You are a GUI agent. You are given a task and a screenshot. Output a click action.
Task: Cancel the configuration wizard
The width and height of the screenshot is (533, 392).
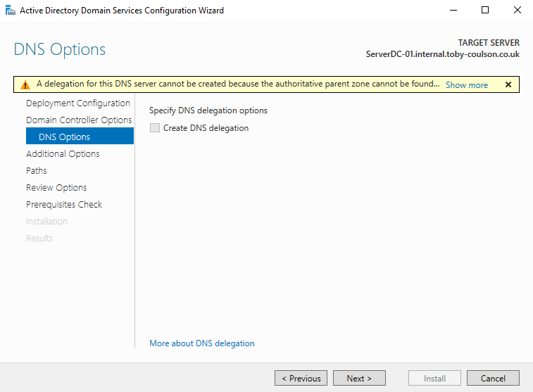[493, 378]
